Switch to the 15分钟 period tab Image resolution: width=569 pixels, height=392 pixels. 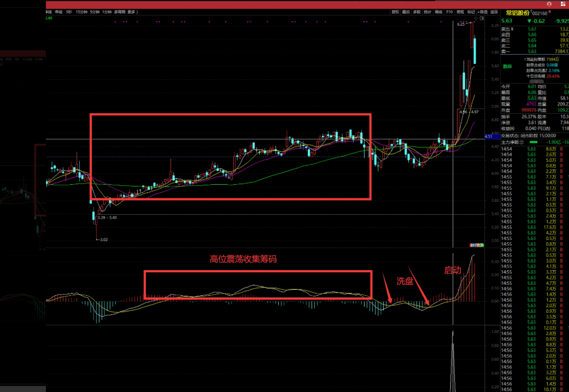tap(81, 11)
